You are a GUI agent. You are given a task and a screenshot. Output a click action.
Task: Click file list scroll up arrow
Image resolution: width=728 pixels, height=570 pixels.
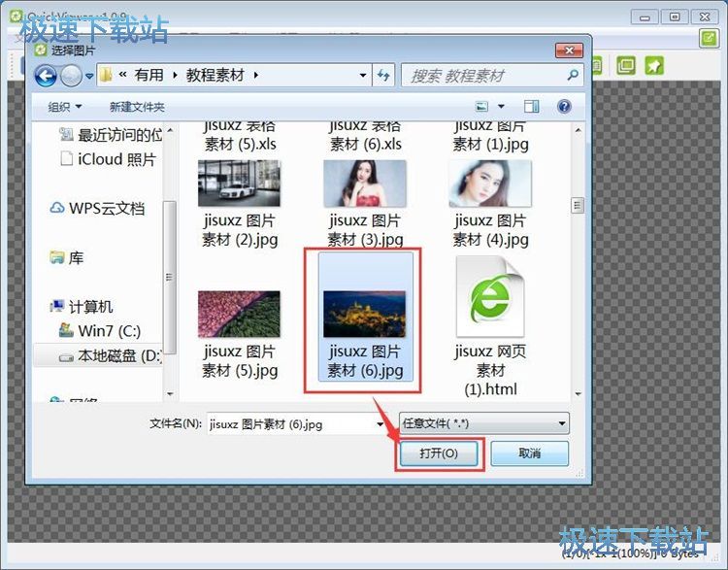(x=579, y=130)
